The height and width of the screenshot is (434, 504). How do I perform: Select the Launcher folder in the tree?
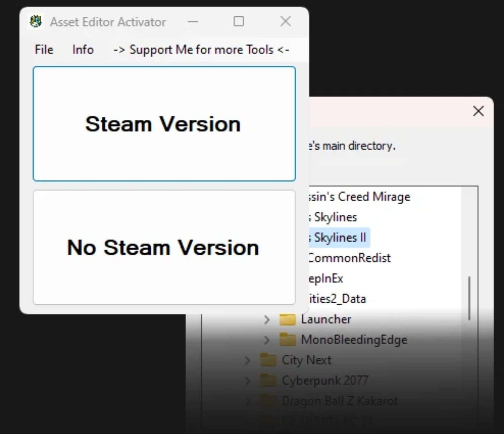tap(326, 319)
